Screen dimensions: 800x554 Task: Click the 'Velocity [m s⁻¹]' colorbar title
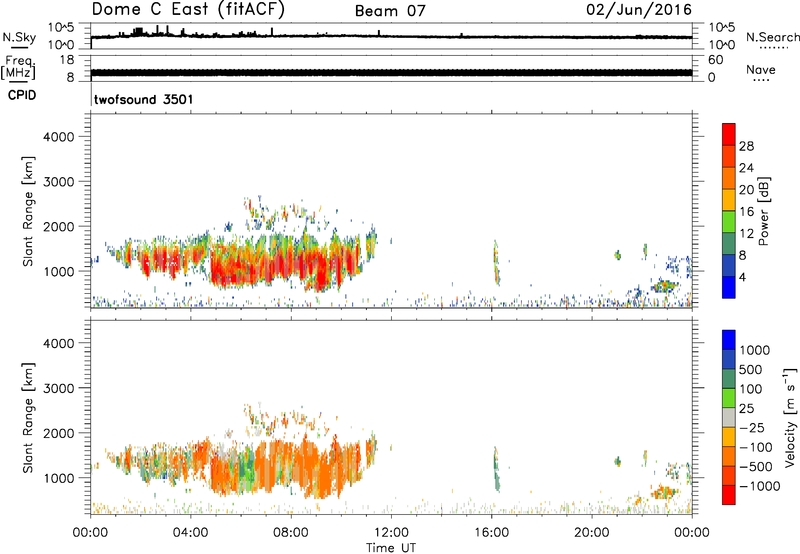point(790,417)
